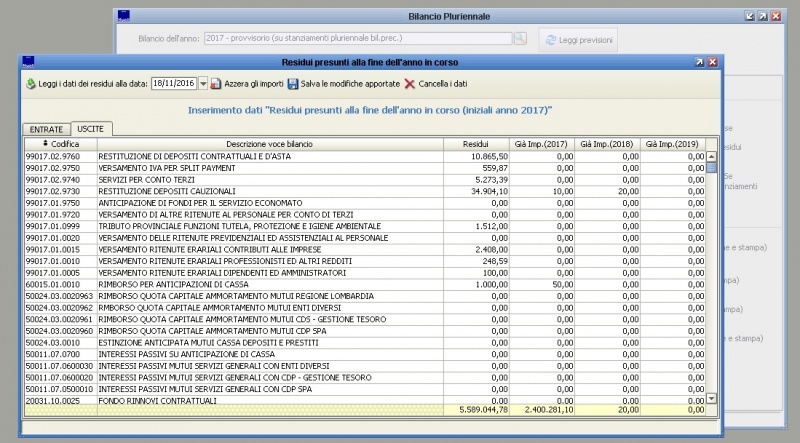Select Residui cell of 'RIMBORSO PER ANTICIPAZIONI DI CASSA'
This screenshot has width=800, height=443.
point(476,284)
